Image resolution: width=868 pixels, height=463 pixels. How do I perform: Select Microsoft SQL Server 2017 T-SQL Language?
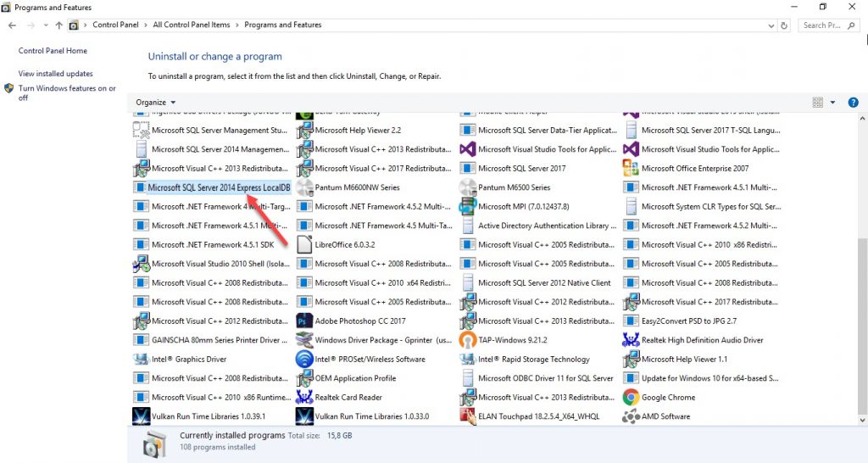coord(702,130)
